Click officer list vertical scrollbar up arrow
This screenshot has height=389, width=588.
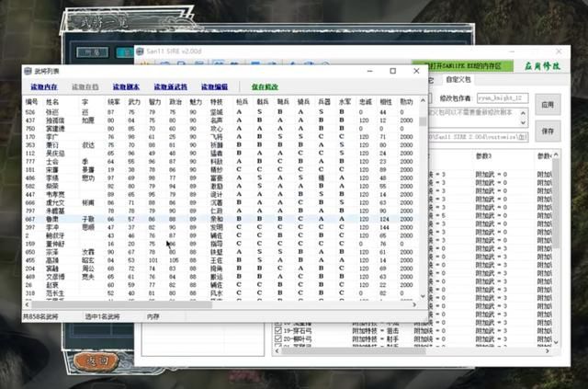[x=423, y=100]
